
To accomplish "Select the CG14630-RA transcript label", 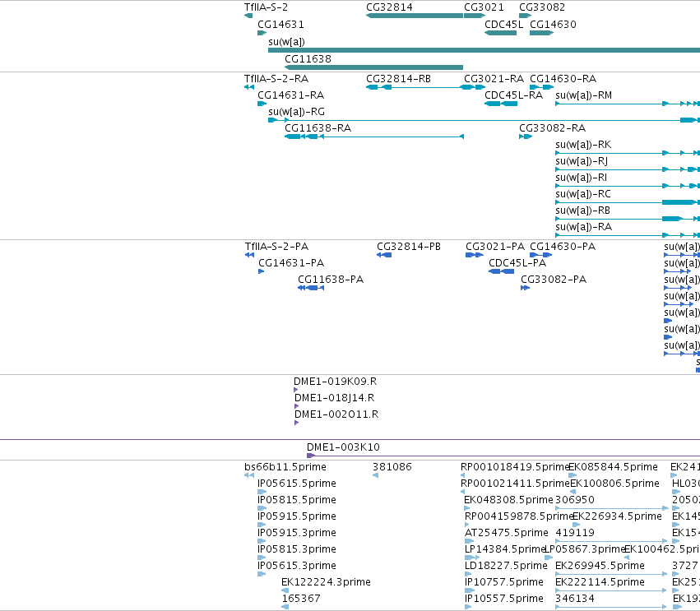I will pos(563,79).
